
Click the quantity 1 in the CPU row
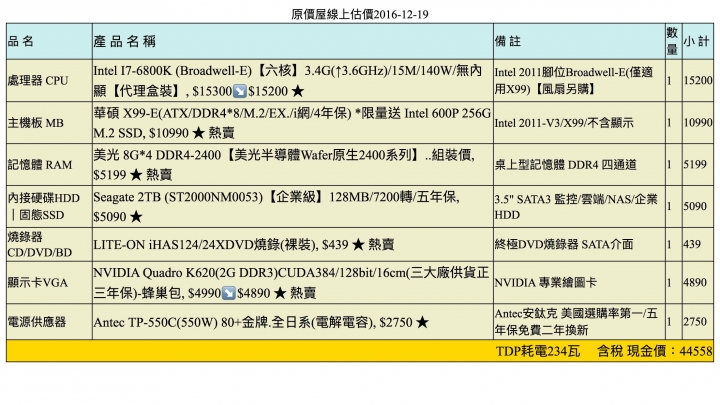click(x=669, y=81)
